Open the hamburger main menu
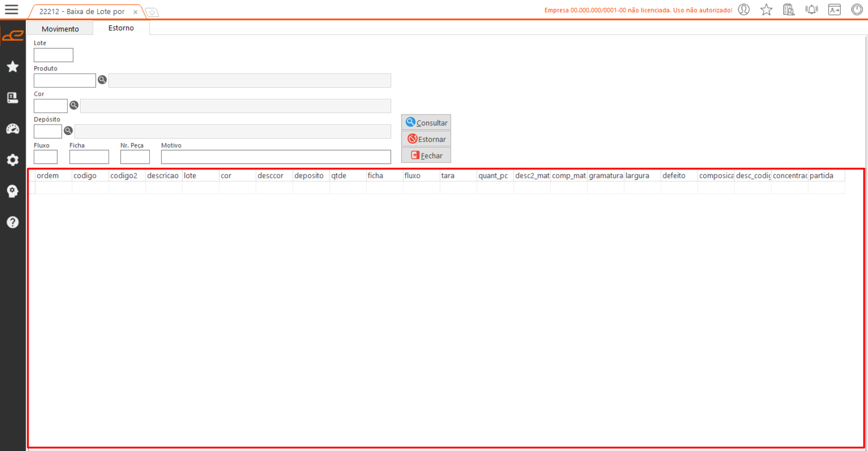868x451 pixels. coord(11,10)
